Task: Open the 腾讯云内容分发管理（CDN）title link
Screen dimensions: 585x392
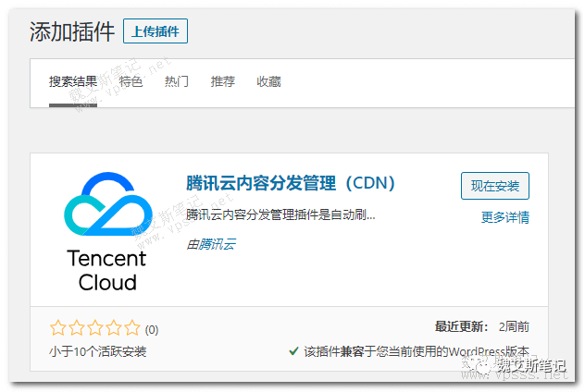Action: click(291, 183)
